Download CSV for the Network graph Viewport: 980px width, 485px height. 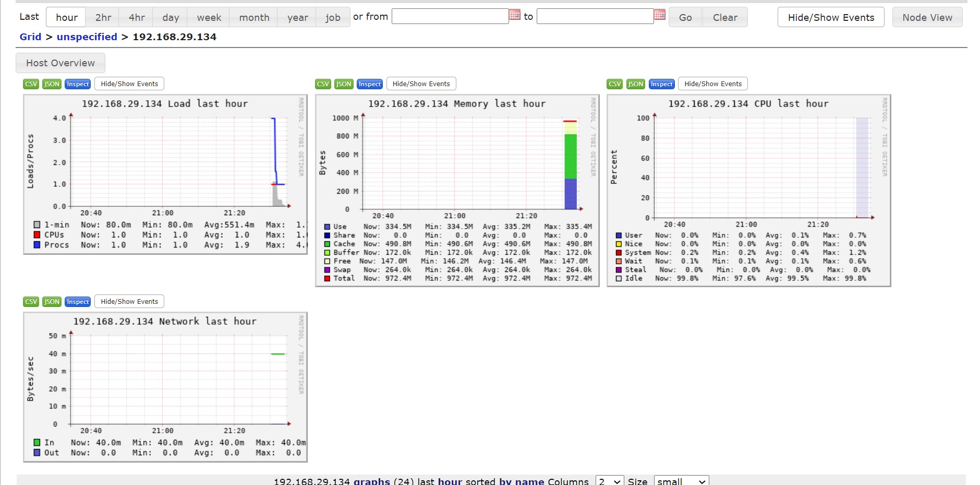(x=31, y=302)
